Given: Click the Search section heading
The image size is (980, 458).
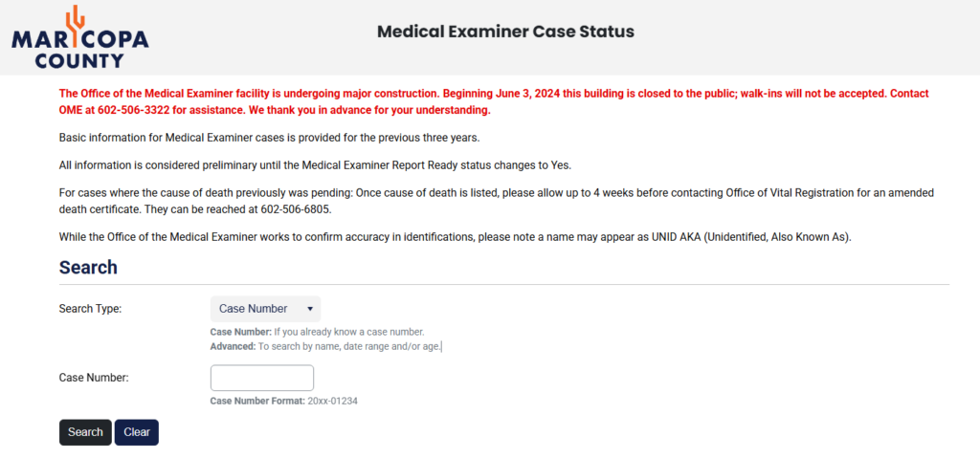Looking at the screenshot, I should pyautogui.click(x=88, y=268).
